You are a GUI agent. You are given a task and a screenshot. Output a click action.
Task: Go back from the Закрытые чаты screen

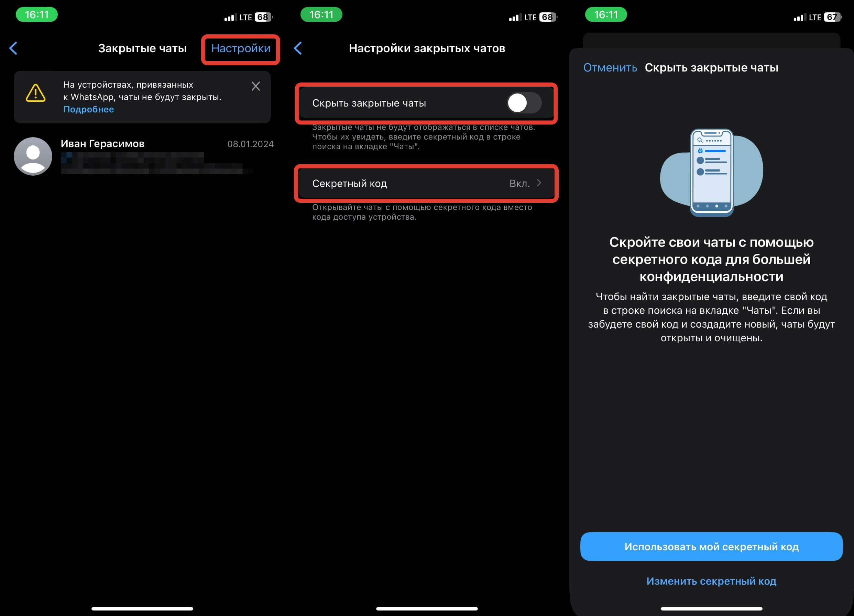point(13,48)
